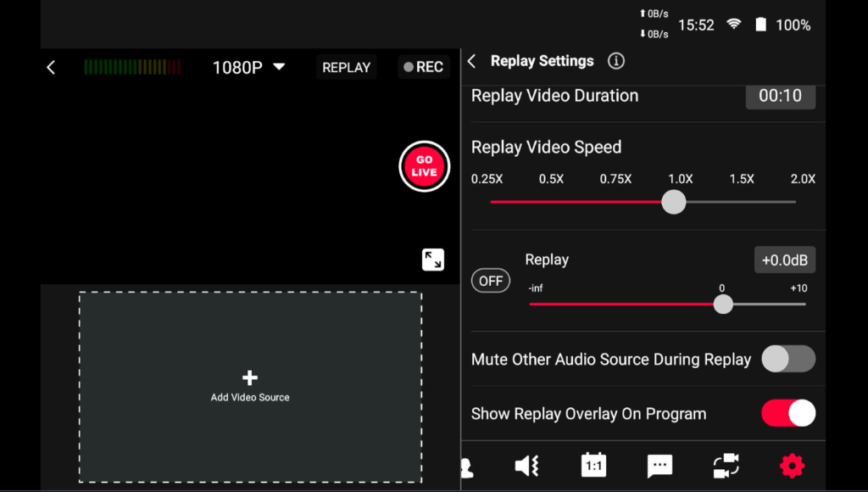Open the audio mixer speaker tab
The width and height of the screenshot is (868, 492).
[527, 466]
